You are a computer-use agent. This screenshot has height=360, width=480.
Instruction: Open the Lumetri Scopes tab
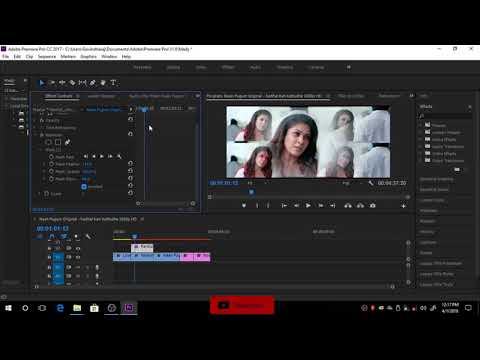click(x=101, y=96)
